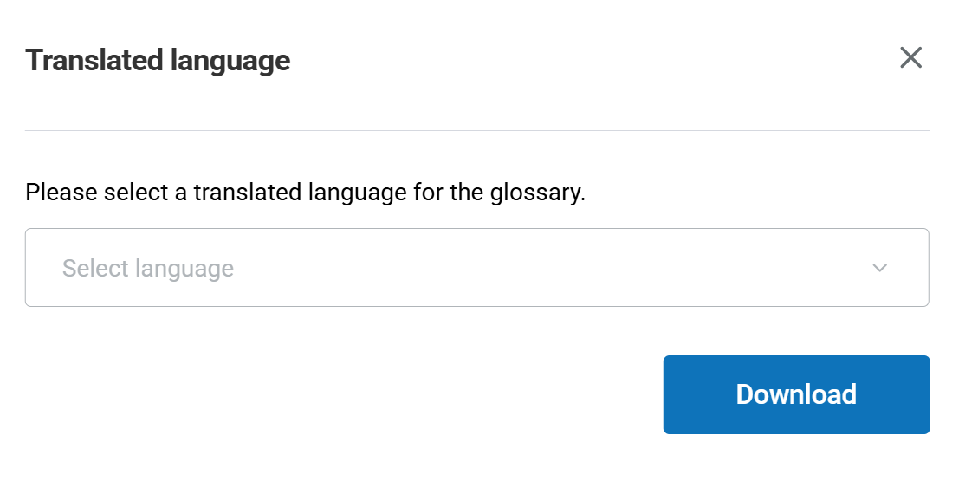Focus the language selection combo box
The width and height of the screenshot is (973, 478).
(x=477, y=268)
